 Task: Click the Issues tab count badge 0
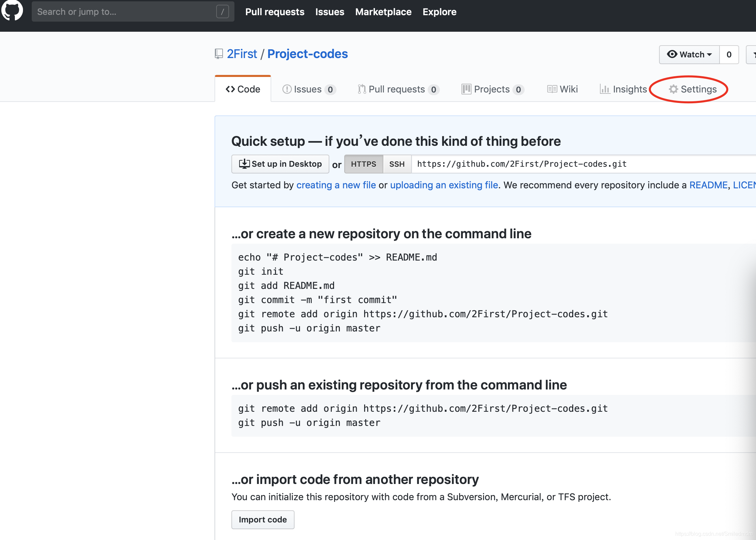[x=330, y=89]
